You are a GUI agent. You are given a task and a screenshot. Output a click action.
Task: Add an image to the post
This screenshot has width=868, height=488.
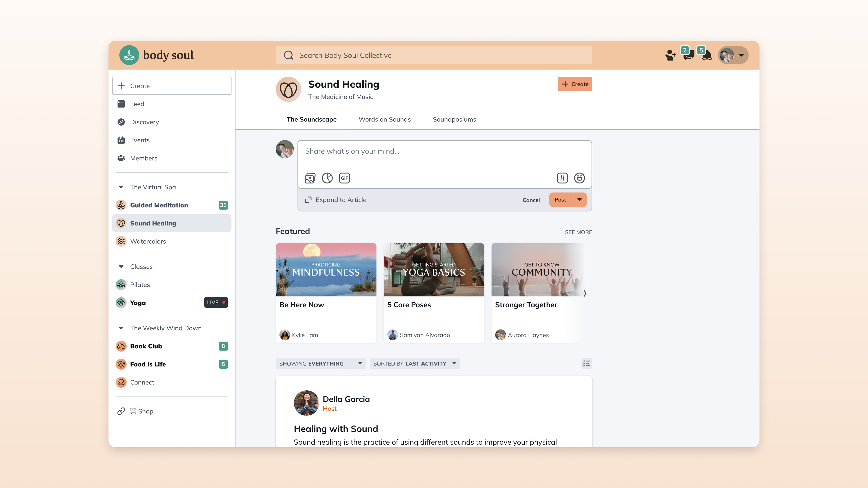tap(310, 178)
